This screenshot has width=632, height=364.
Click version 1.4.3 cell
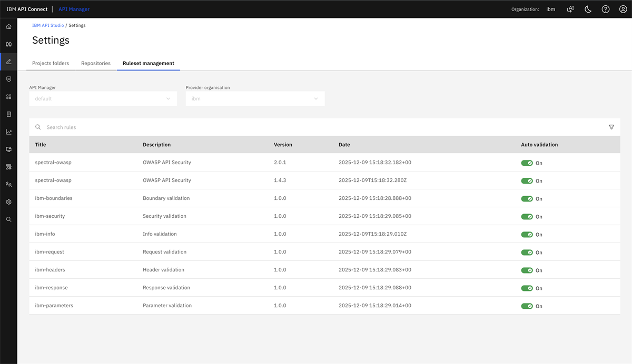click(x=280, y=180)
